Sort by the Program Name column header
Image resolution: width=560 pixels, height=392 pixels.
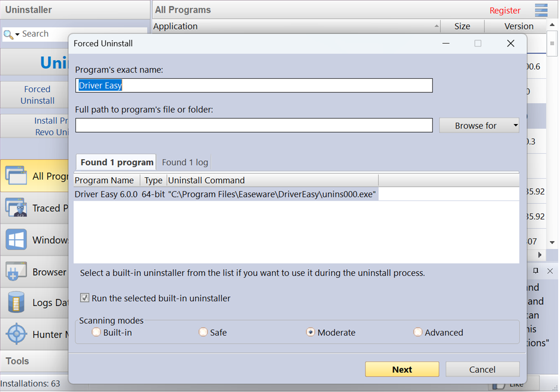(107, 180)
